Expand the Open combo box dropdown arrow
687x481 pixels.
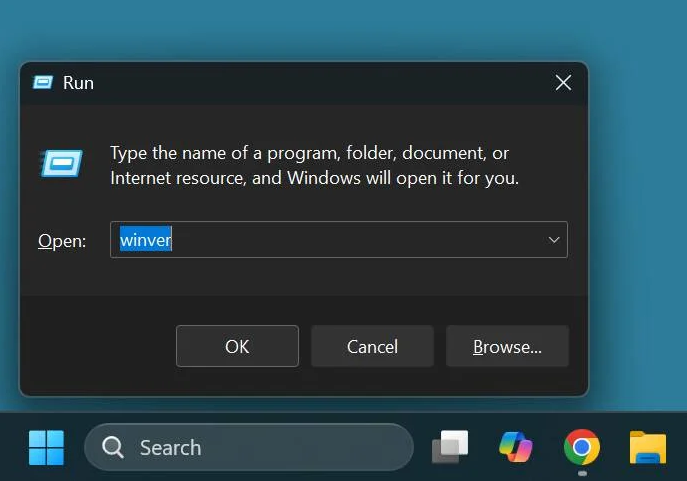pos(553,240)
